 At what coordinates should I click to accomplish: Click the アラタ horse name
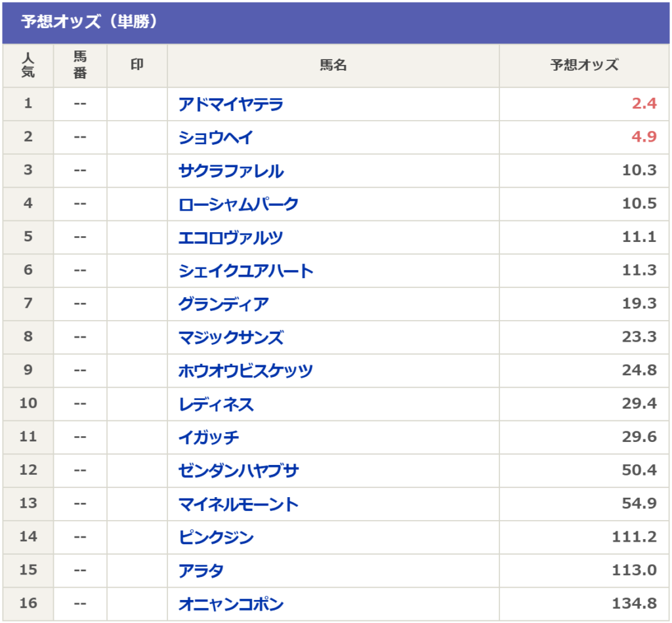coord(201,571)
